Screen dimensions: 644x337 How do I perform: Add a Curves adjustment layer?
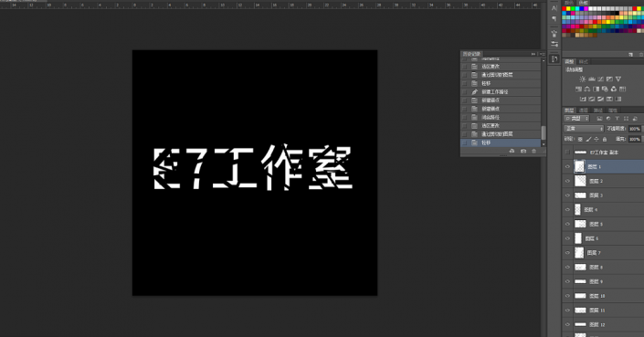(x=600, y=79)
